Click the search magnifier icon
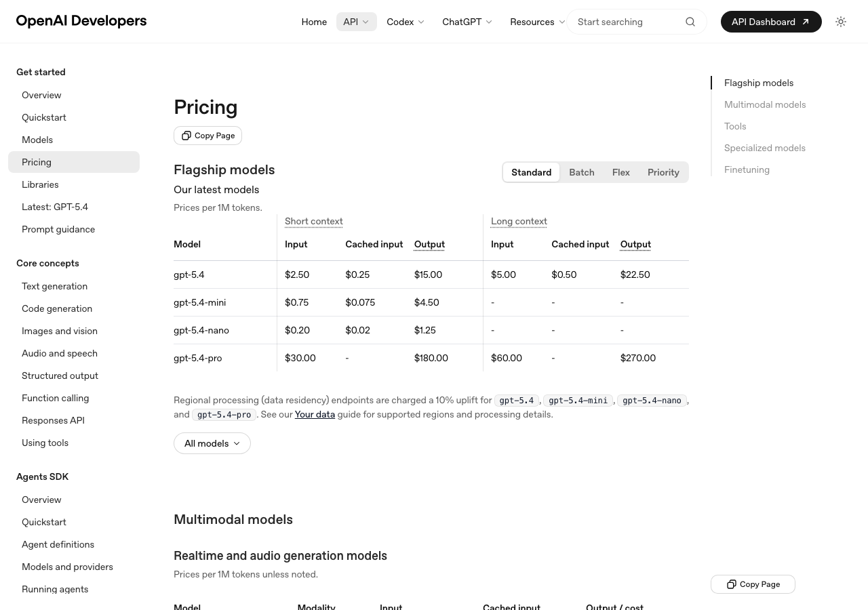This screenshot has width=868, height=610. [x=690, y=22]
